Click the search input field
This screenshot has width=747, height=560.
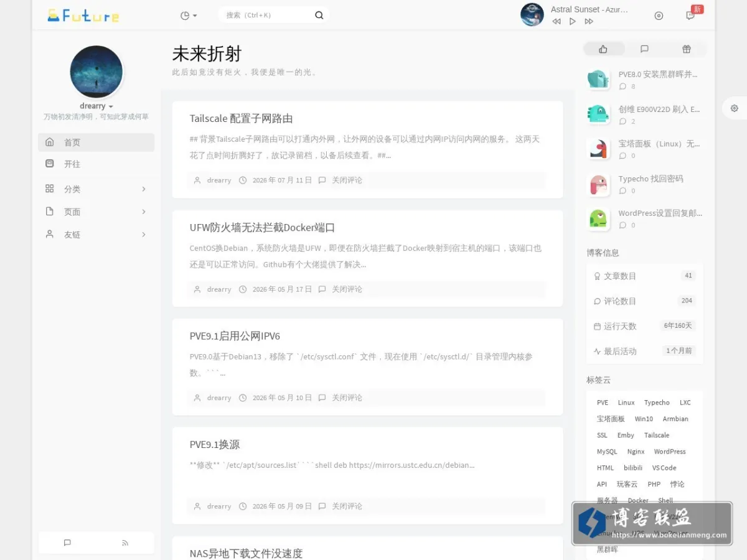[x=266, y=15]
